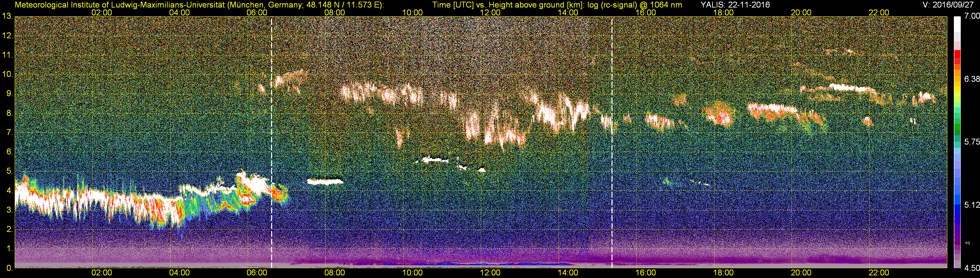Click the 12:00 label on top time axis

[490, 12]
